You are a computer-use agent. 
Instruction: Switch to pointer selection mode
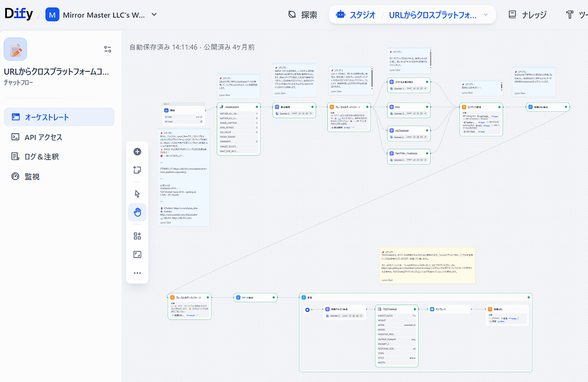point(137,194)
